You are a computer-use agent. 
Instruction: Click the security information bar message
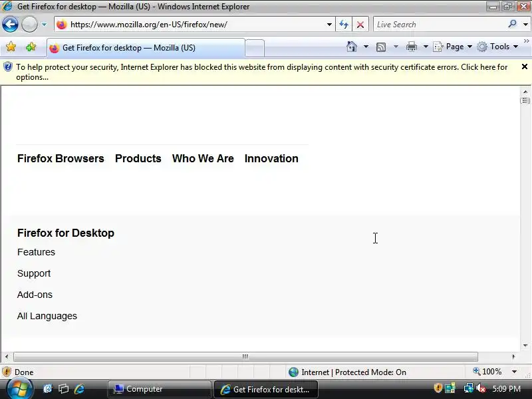click(x=261, y=72)
